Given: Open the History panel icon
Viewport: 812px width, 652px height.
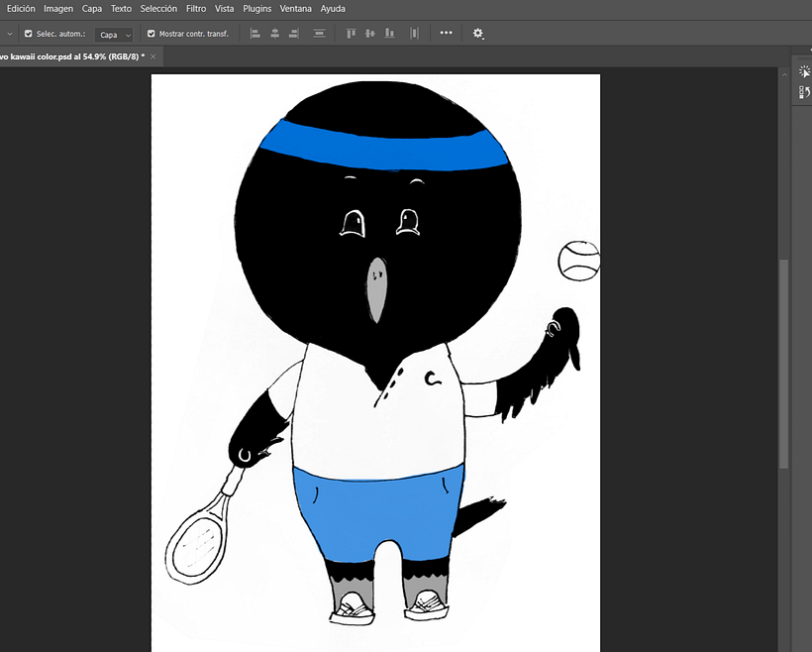Looking at the screenshot, I should [804, 92].
